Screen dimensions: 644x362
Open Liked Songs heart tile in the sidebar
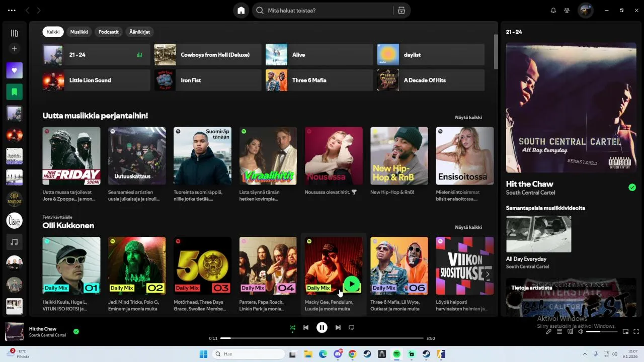pos(14,70)
